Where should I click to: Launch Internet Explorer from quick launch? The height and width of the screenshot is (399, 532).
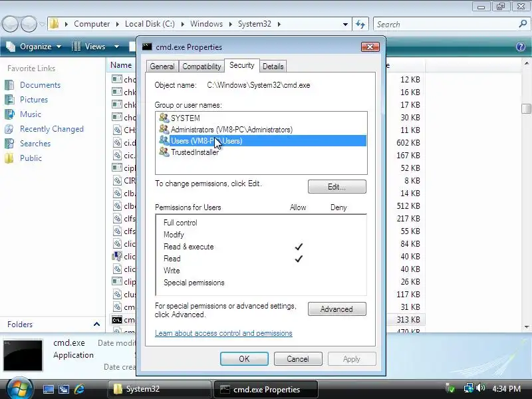pos(79,389)
